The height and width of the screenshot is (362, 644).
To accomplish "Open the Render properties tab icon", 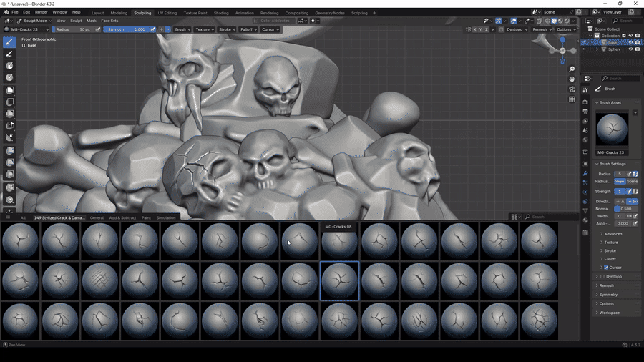I will coord(585,102).
